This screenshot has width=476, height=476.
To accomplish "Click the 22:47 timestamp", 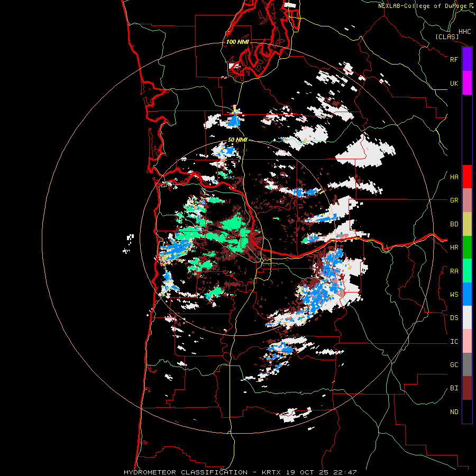I will (x=346, y=472).
